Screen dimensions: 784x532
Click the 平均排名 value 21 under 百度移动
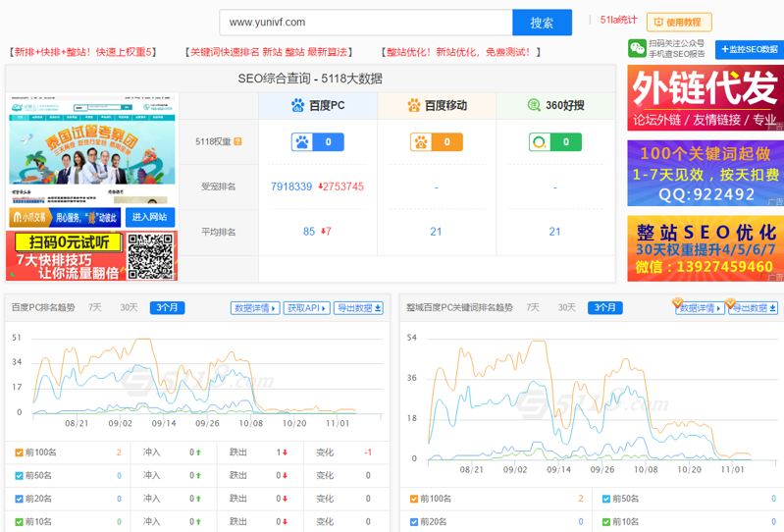[x=436, y=232]
